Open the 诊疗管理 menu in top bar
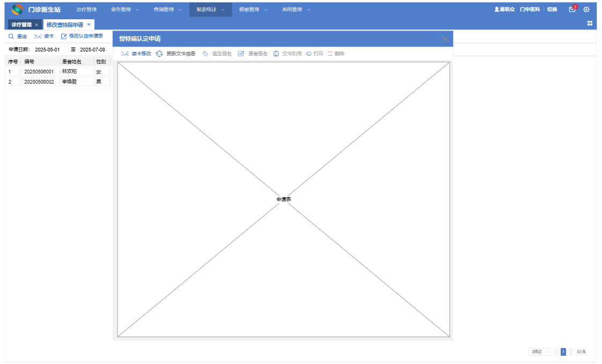Viewport: 602px width, 364px height. click(x=86, y=9)
